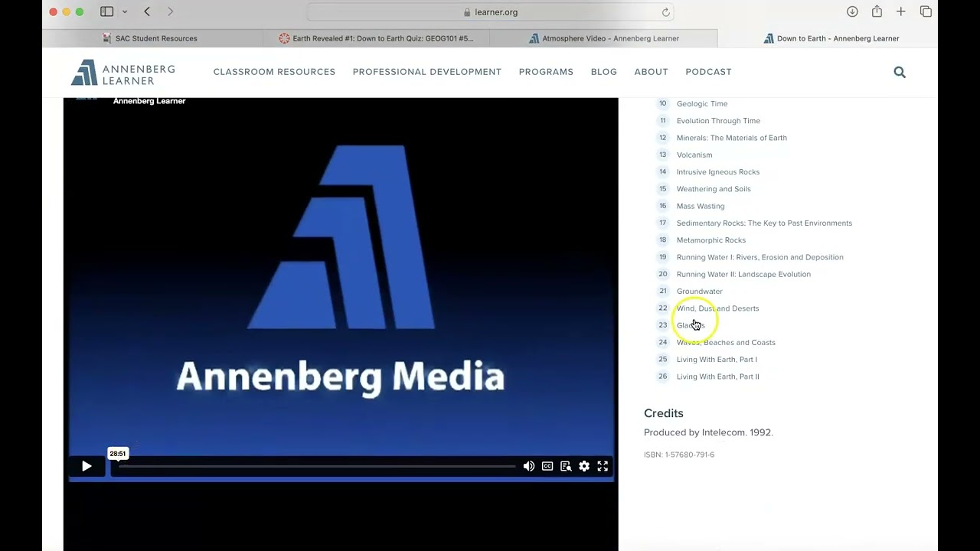Mute the video volume

point(529,466)
